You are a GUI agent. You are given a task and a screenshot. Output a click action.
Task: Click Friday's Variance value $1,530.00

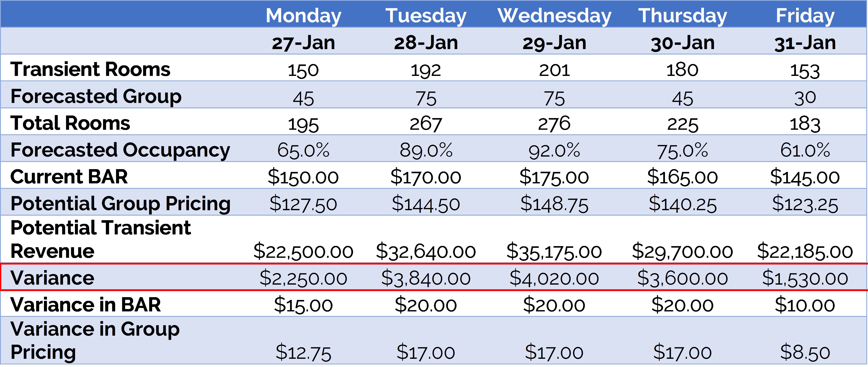click(805, 279)
